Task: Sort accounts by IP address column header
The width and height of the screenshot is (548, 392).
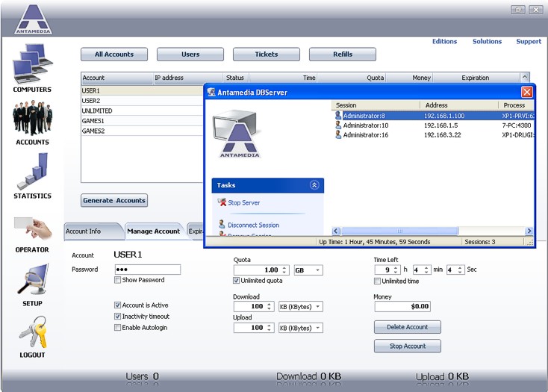Action: [187, 78]
